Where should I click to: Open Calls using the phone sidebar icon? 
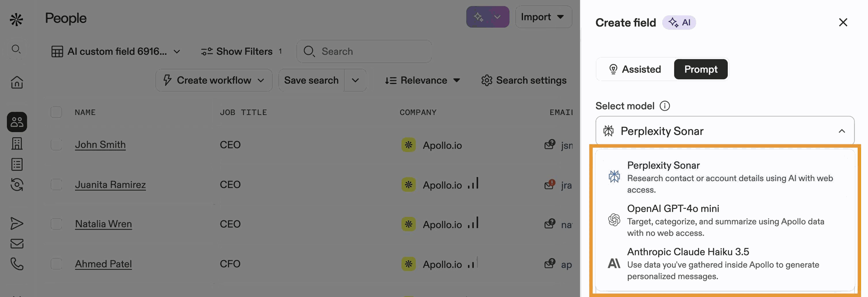tap(16, 264)
